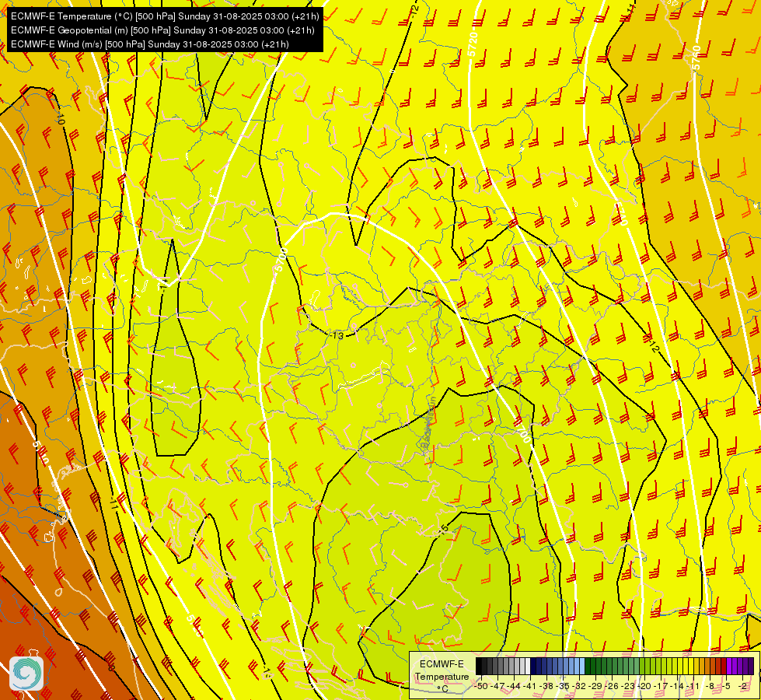This screenshot has height=700, width=761.
Task: Select the ECMWF-E Temperature 500 hPa title line
Action: [165, 16]
